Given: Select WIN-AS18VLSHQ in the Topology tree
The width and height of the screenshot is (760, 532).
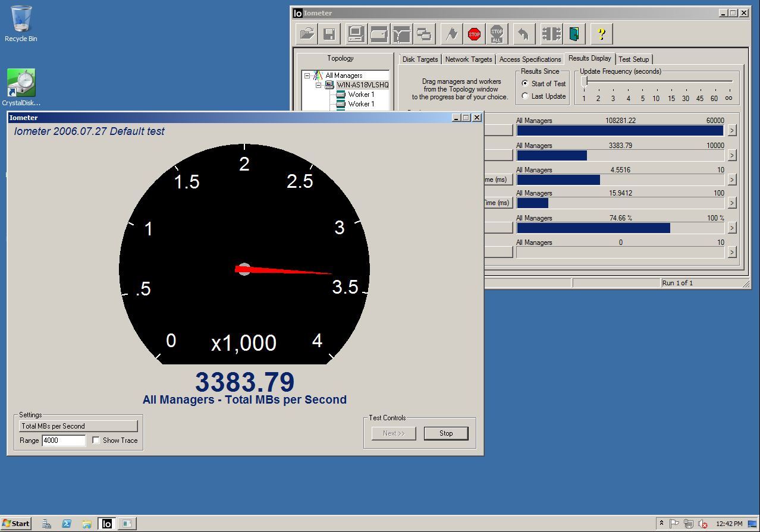Looking at the screenshot, I should coord(362,85).
